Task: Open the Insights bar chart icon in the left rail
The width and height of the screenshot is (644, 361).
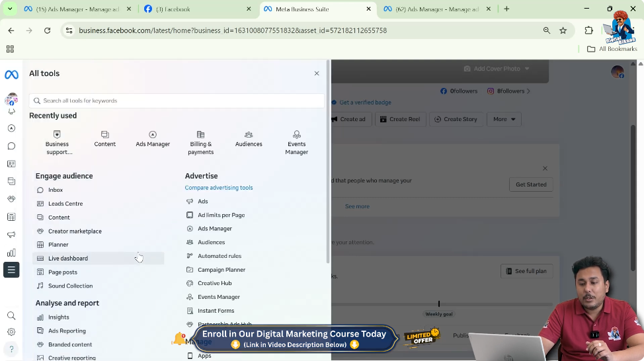Action: 11,253
